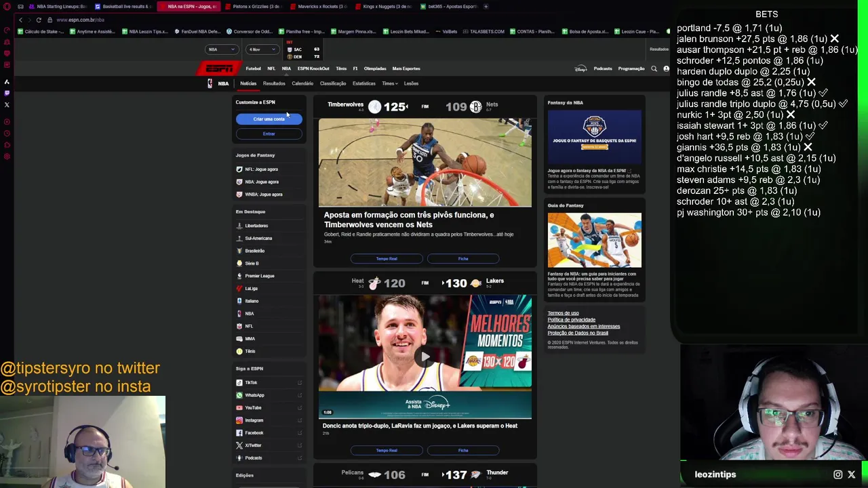This screenshot has width=868, height=488.
Task: Click the Entrar button
Action: (x=269, y=134)
